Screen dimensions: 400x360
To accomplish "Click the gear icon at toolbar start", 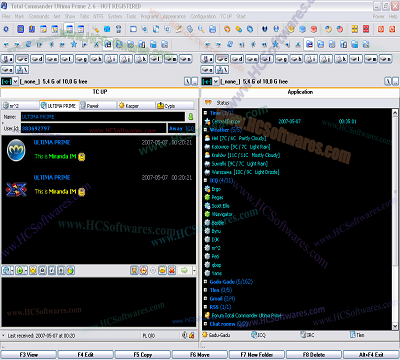I will 6,29.
